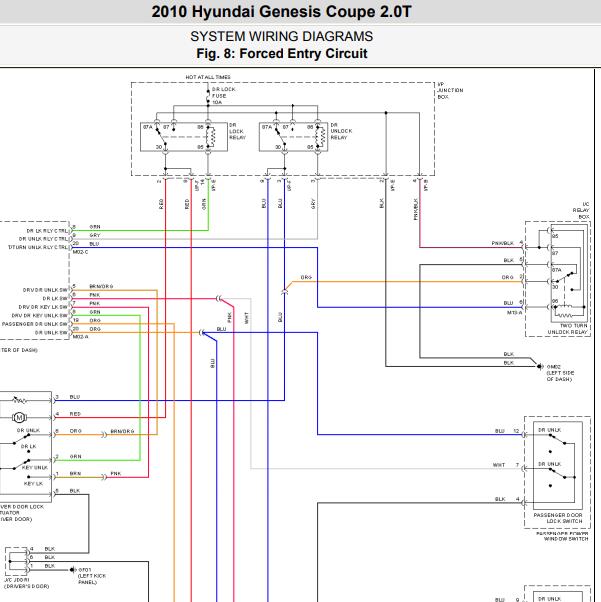This screenshot has height=602, width=601.
Task: Select the DRV DR KEY UNLK SW label
Action: (x=40, y=316)
